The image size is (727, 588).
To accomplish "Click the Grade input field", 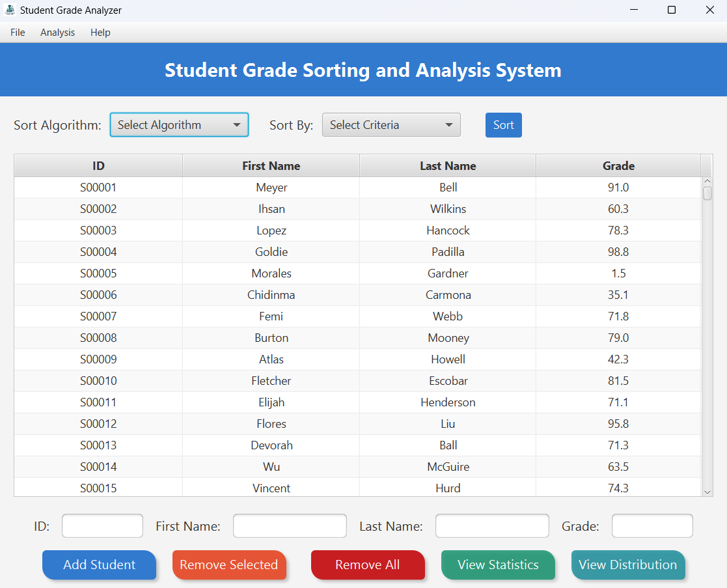I will tap(652, 525).
